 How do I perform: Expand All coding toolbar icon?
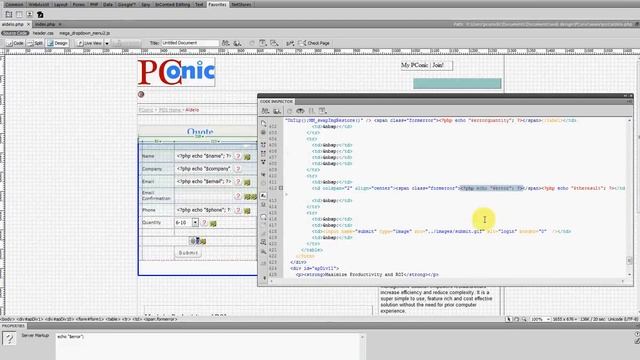pos(263,162)
